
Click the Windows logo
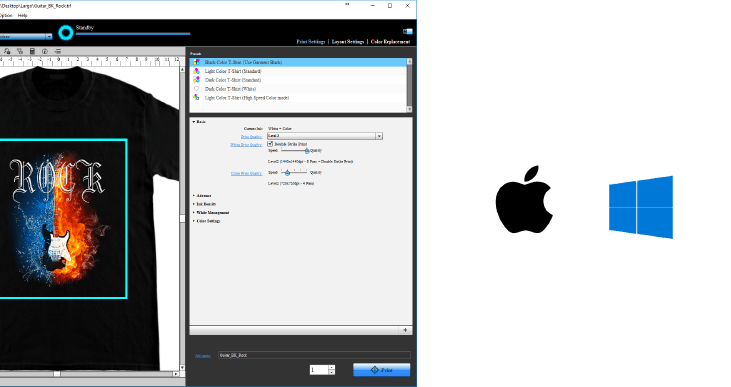click(641, 207)
